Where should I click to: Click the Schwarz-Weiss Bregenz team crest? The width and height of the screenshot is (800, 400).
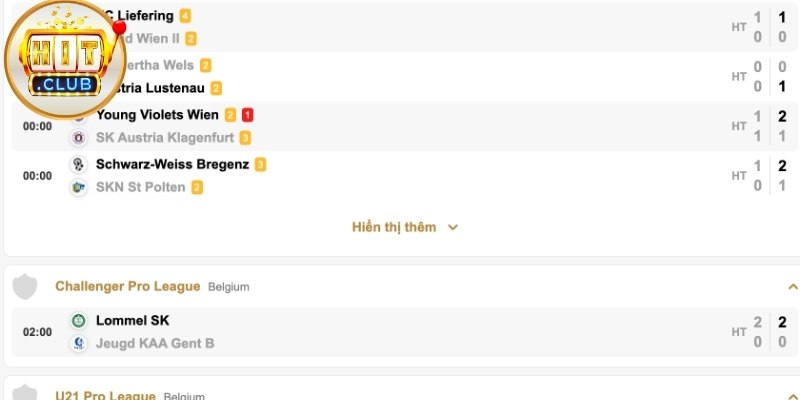pyautogui.click(x=78, y=164)
